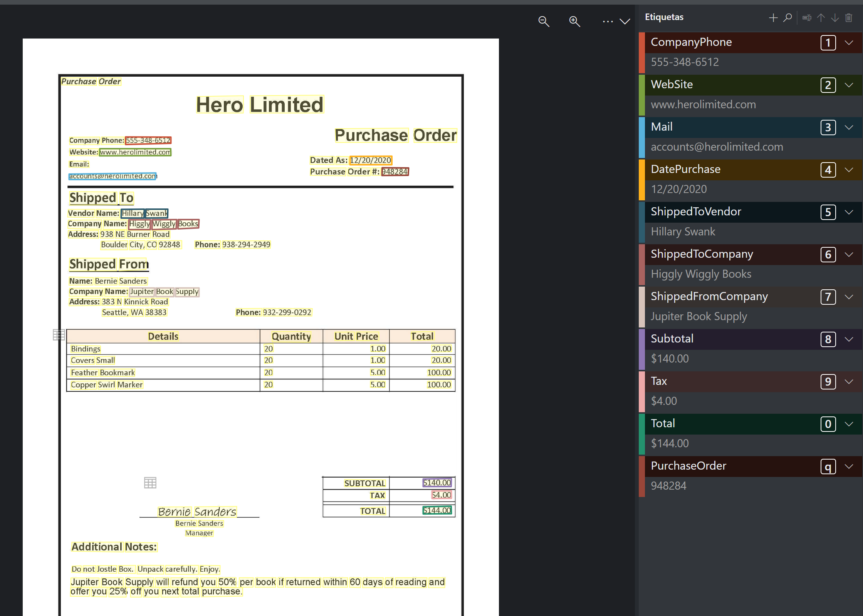
Task: Click the grid icon near the SUBTOTAL box
Action: point(151,483)
